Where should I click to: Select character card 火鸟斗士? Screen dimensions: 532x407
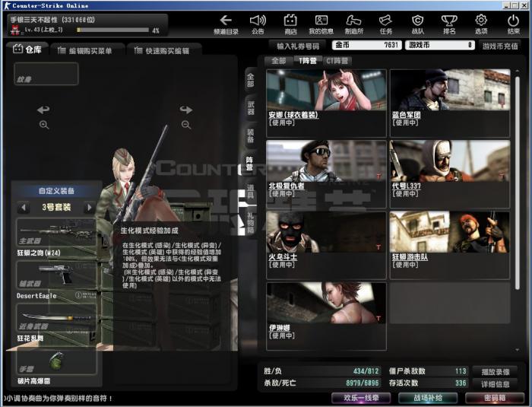point(326,245)
